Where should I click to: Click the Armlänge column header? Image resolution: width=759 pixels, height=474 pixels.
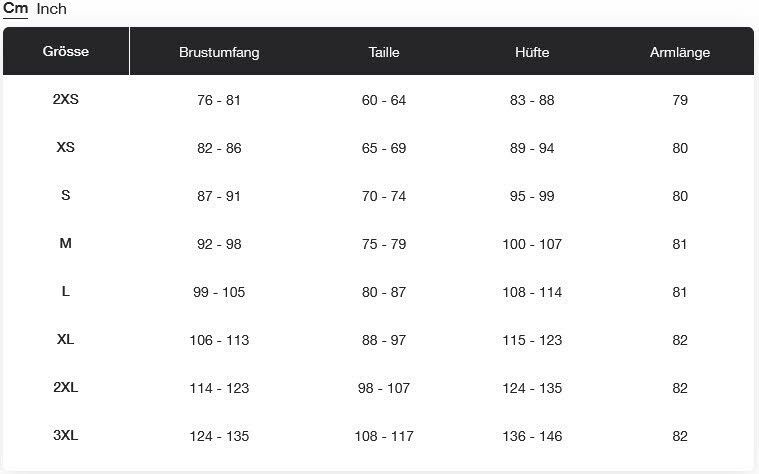point(680,52)
